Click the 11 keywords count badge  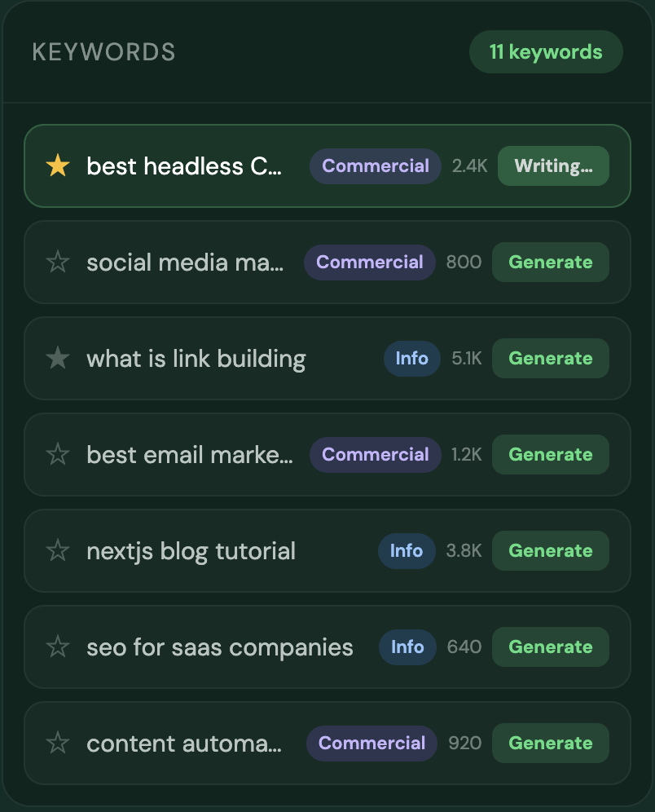546,52
